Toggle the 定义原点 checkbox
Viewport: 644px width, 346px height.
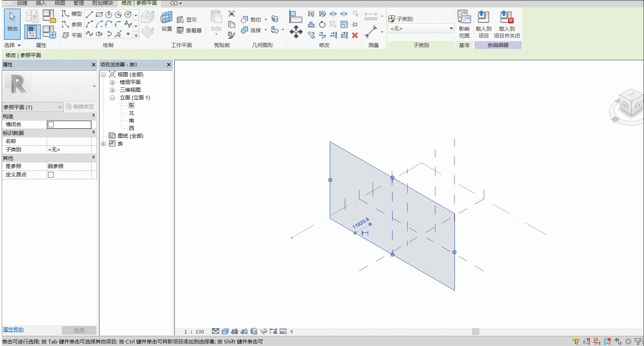(51, 175)
